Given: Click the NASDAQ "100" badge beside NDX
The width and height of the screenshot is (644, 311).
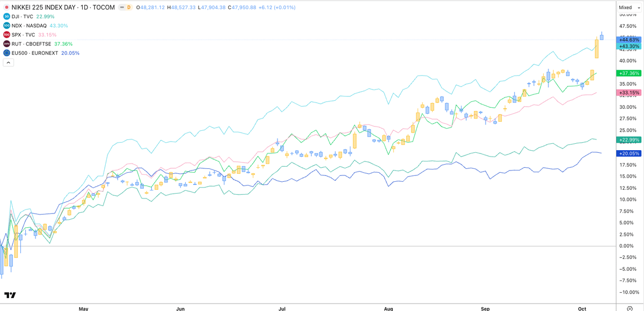Looking at the screenshot, I should click(7, 25).
